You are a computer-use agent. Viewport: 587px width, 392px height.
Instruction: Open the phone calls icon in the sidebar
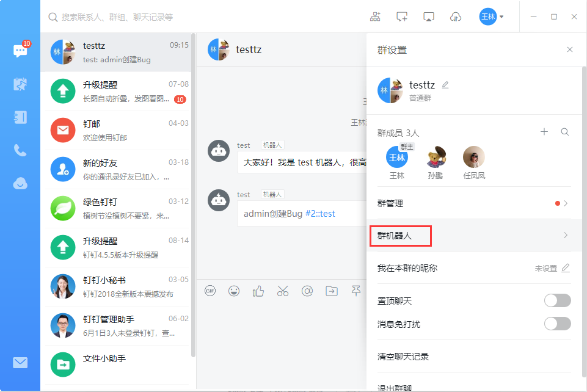point(20,150)
